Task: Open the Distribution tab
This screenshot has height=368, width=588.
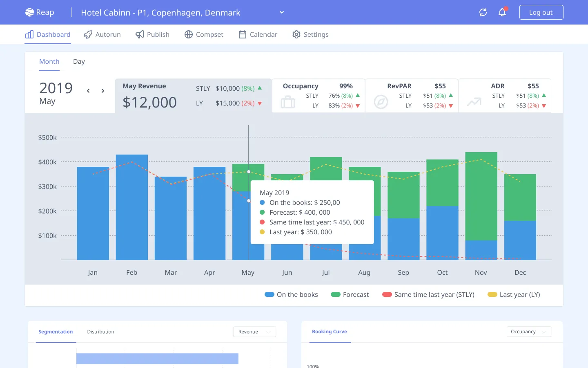Action: pos(100,332)
